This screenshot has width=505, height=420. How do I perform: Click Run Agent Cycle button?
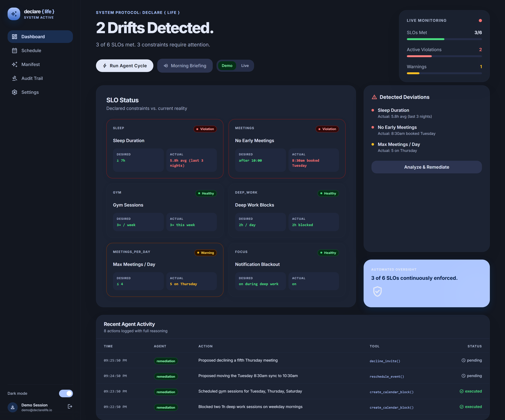(x=125, y=66)
